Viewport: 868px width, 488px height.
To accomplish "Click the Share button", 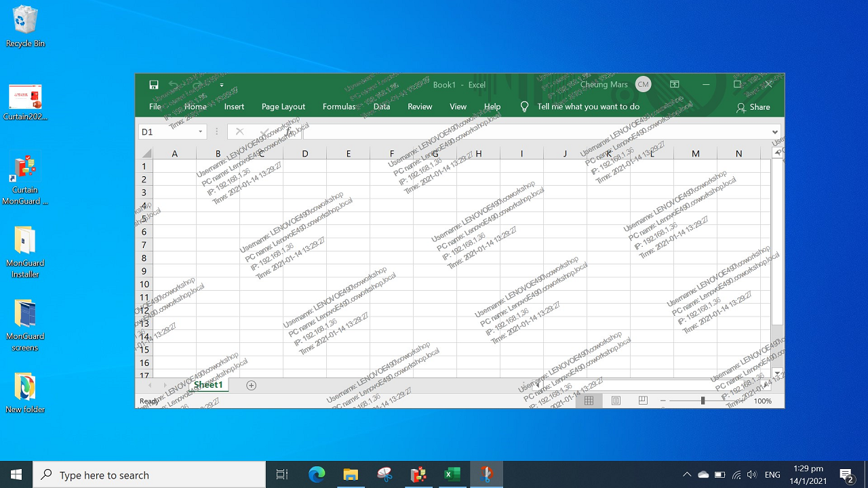I will [x=753, y=107].
